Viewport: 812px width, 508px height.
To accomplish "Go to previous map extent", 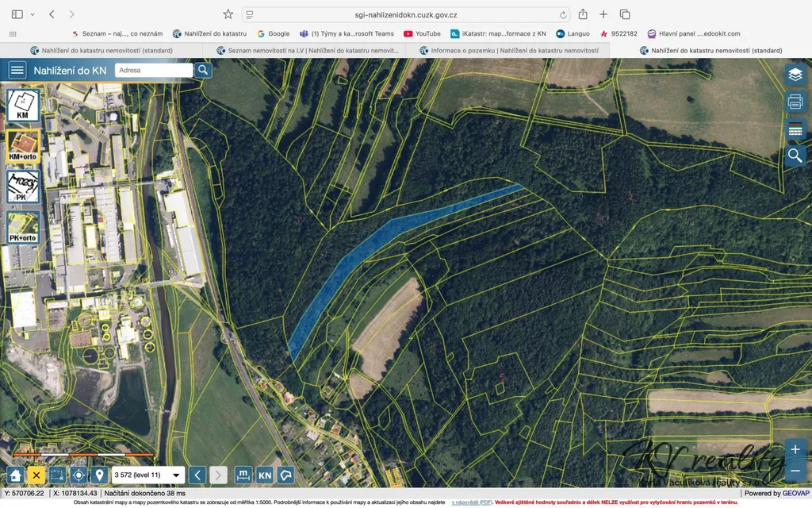I will coord(197,475).
